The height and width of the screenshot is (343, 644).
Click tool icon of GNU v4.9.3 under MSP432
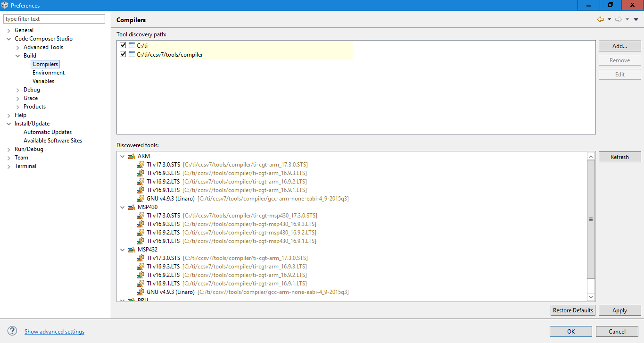coord(140,292)
